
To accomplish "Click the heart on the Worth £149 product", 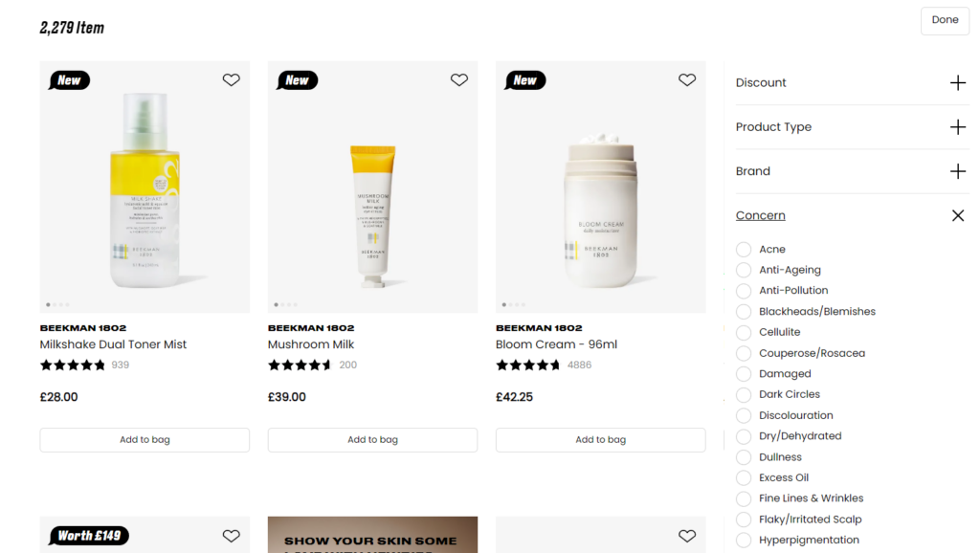I will 231,536.
